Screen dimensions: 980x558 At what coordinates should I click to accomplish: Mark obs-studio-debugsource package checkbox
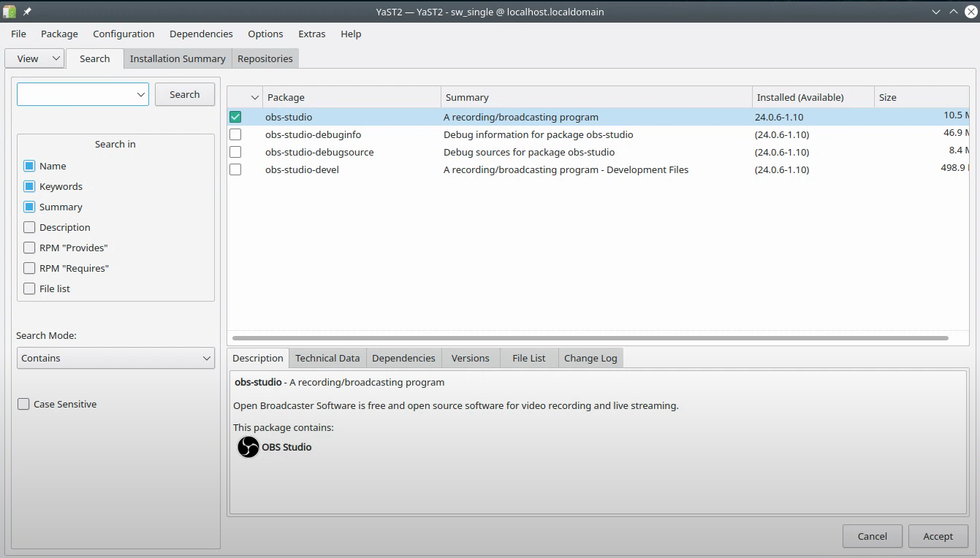click(235, 152)
